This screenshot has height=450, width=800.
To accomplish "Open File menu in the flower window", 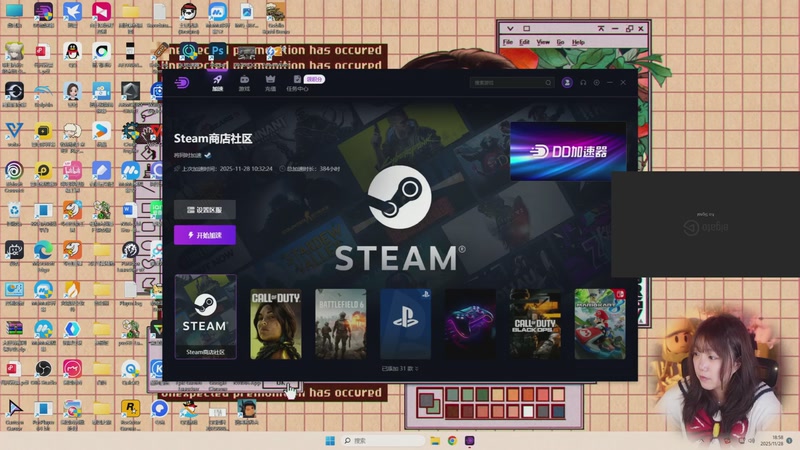I will point(508,42).
